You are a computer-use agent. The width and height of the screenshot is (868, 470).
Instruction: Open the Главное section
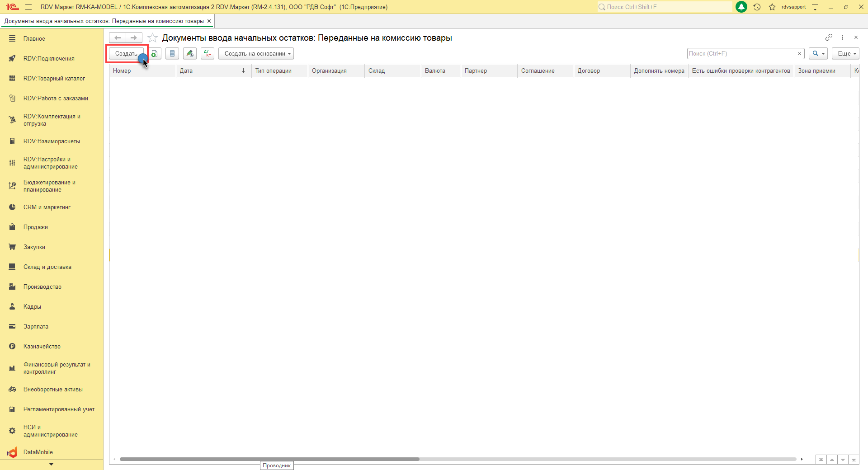(52, 39)
